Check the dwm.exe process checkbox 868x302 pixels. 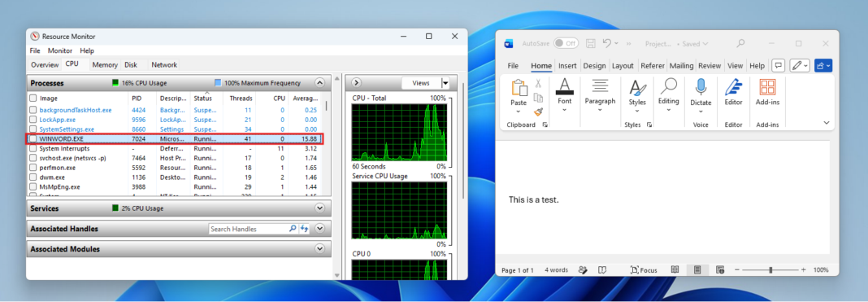coord(33,177)
